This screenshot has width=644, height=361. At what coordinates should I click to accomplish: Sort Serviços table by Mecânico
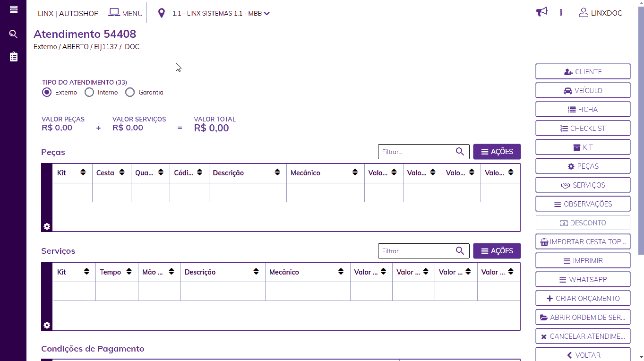(x=341, y=272)
